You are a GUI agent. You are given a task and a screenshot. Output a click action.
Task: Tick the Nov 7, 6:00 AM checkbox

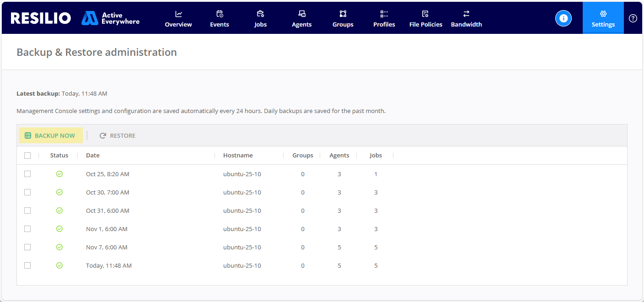click(27, 247)
